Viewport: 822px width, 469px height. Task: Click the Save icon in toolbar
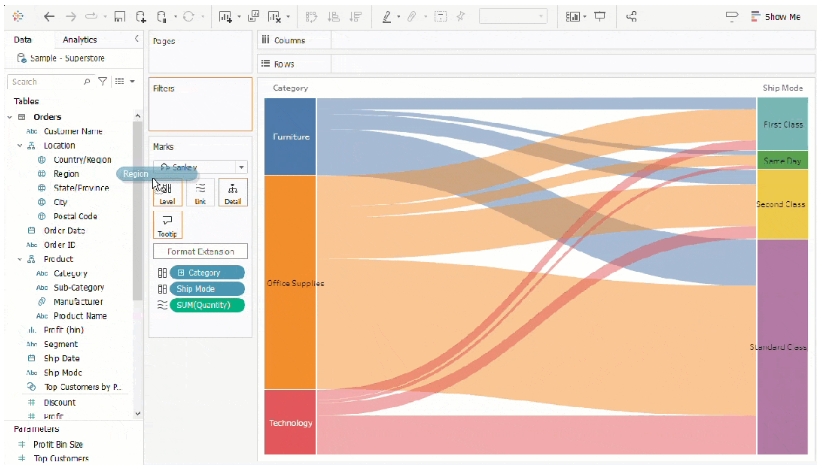pos(120,17)
